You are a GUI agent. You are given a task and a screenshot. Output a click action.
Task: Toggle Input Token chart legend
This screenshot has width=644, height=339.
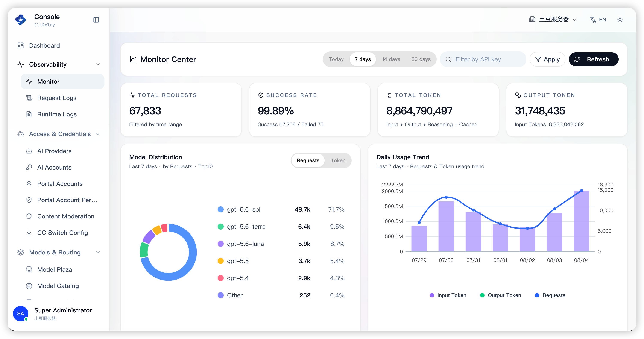point(448,295)
